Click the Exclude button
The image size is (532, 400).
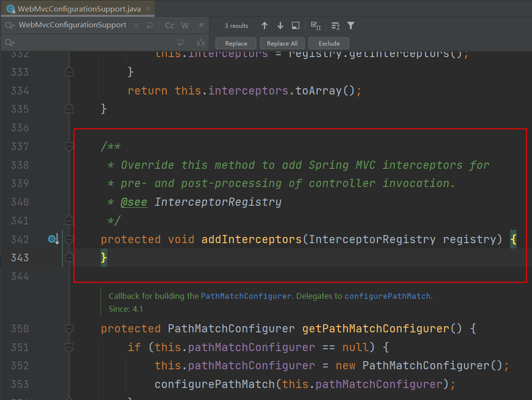coord(329,44)
